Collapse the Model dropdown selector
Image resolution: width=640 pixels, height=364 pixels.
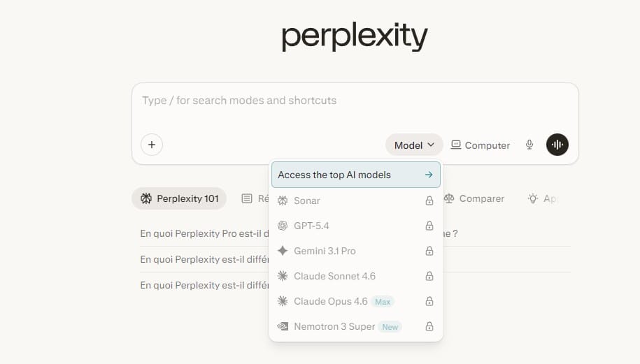[414, 145]
